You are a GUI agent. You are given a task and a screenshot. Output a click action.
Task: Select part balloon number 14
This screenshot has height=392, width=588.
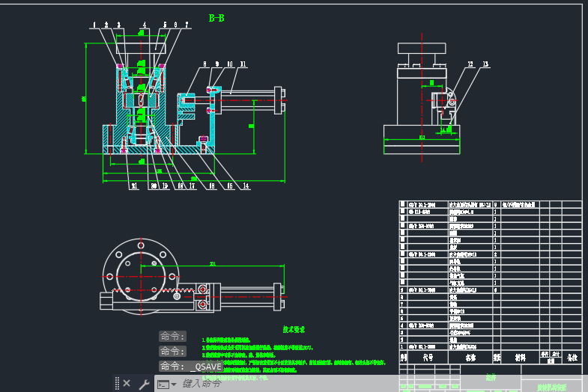(246, 186)
